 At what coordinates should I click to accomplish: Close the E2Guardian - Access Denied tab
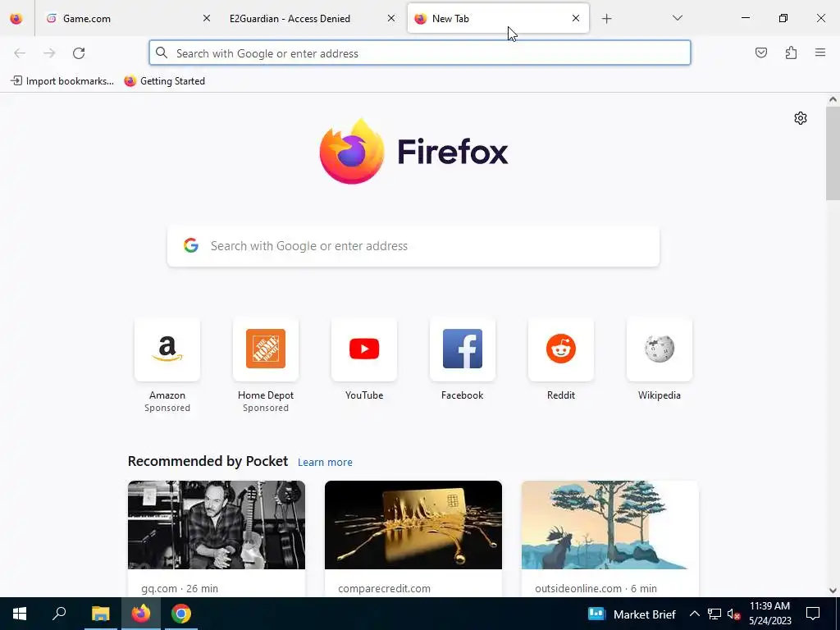click(391, 18)
